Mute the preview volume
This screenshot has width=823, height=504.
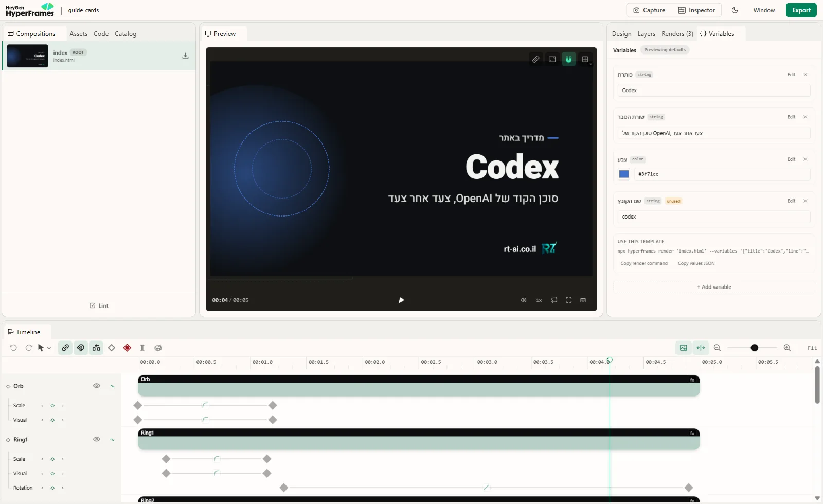pos(523,300)
